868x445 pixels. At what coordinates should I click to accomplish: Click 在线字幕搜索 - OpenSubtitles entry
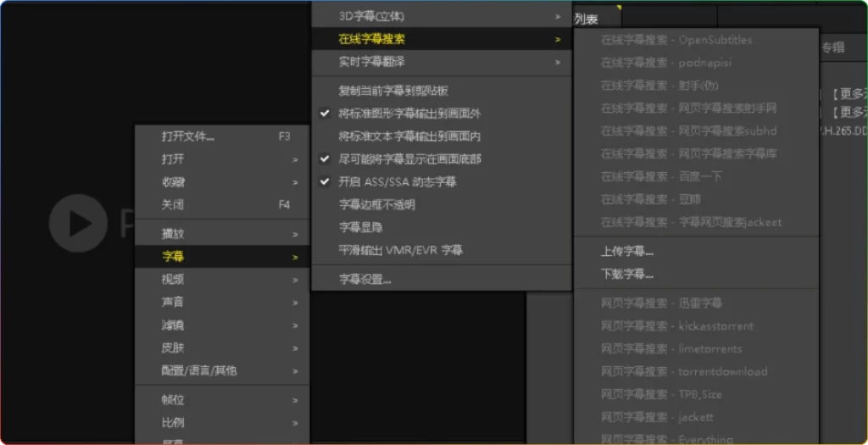pos(676,40)
